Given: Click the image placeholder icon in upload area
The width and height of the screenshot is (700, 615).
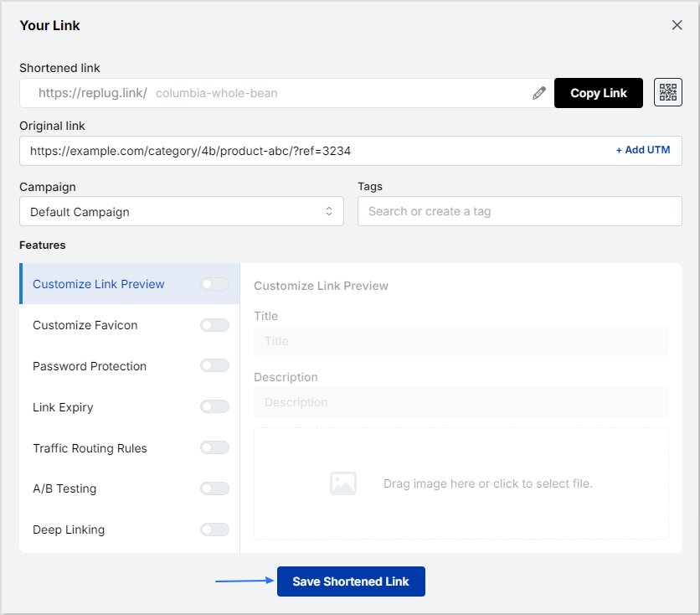Looking at the screenshot, I should click(x=342, y=483).
